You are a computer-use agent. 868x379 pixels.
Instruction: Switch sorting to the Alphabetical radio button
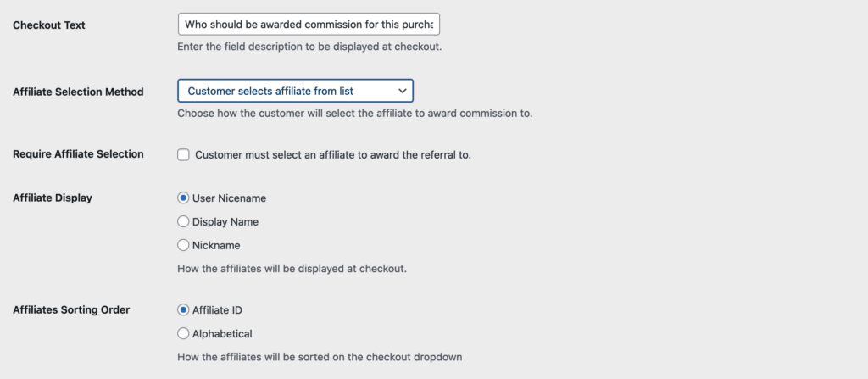[x=183, y=333]
